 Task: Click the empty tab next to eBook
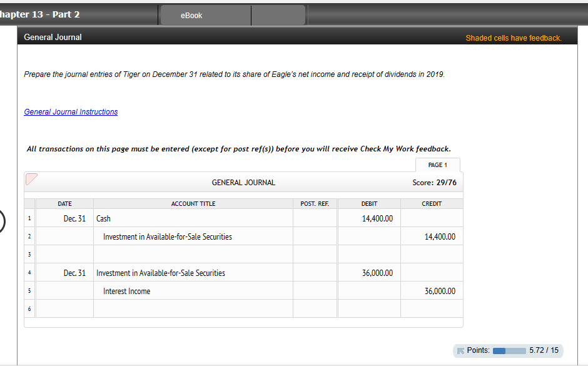[x=278, y=15]
